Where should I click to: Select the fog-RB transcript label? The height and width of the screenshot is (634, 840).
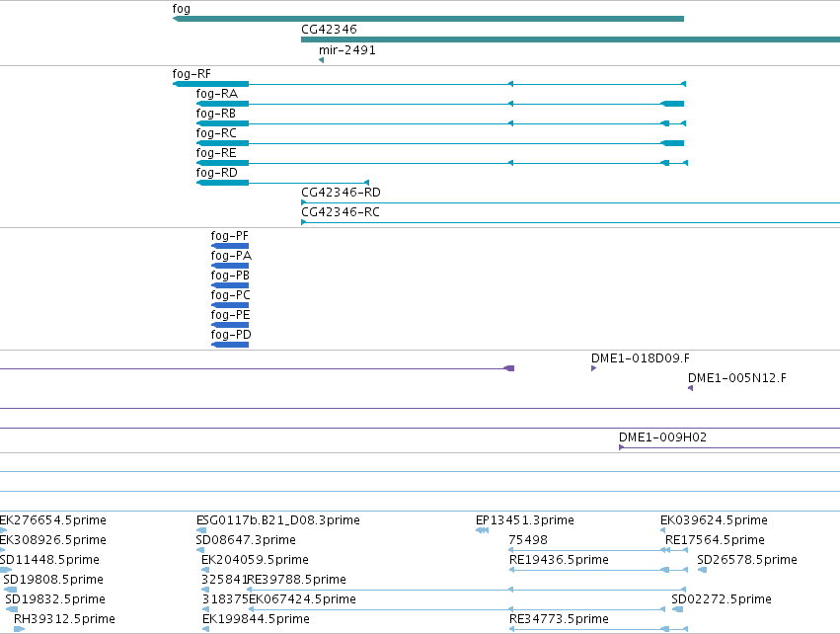coord(216,114)
